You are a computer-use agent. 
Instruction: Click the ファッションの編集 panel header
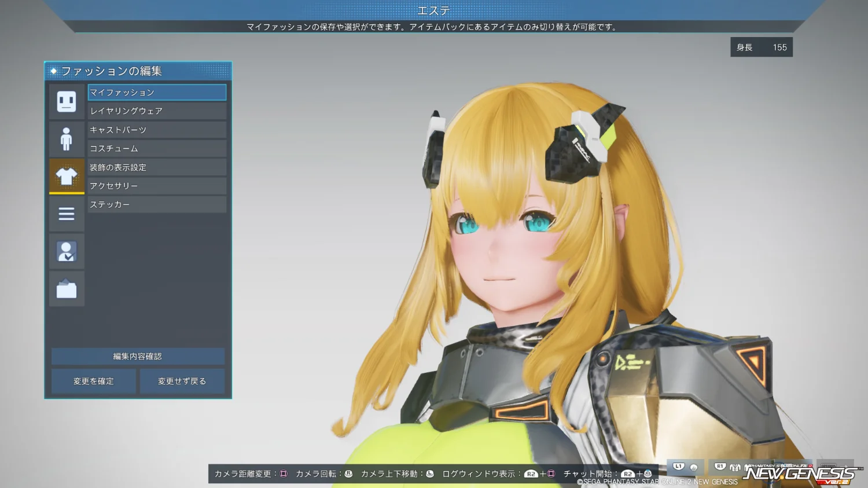138,71
